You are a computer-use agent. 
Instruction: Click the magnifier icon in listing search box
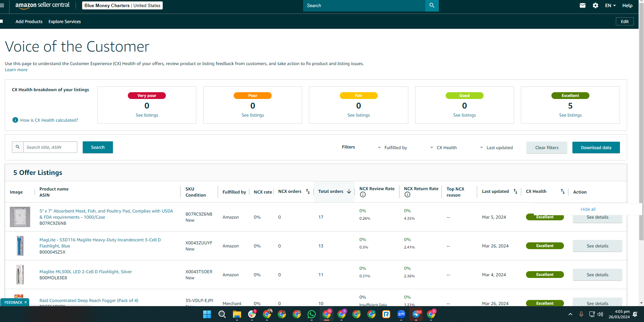click(x=18, y=147)
